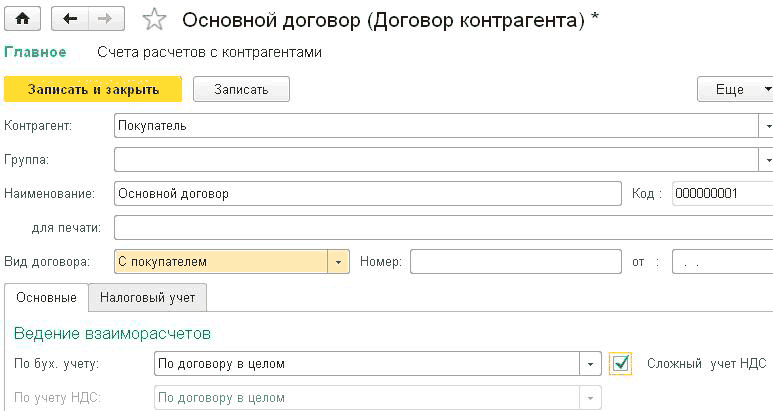
Task: Switch to the Налоговый учет tab
Action: (x=147, y=298)
